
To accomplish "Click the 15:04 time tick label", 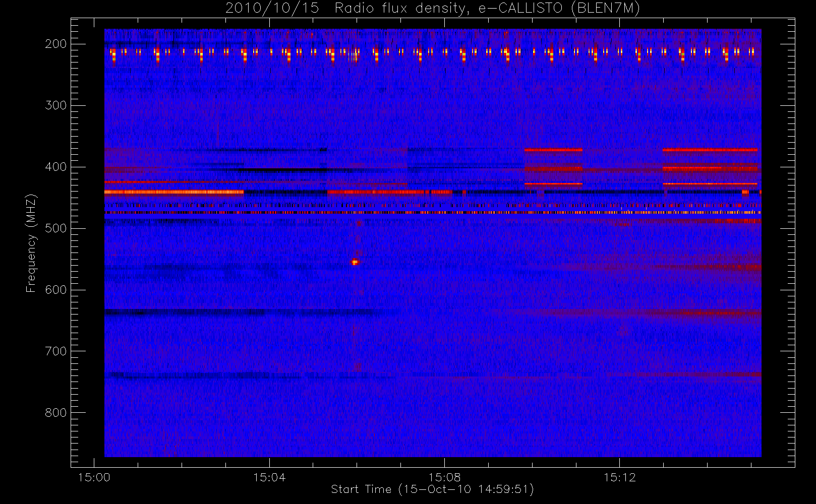I will coord(269,477).
